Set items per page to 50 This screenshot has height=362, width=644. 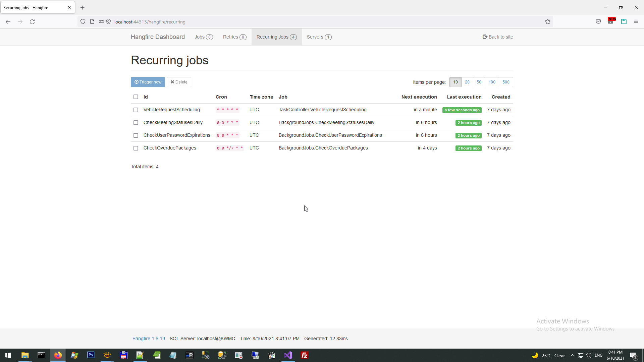pyautogui.click(x=479, y=82)
